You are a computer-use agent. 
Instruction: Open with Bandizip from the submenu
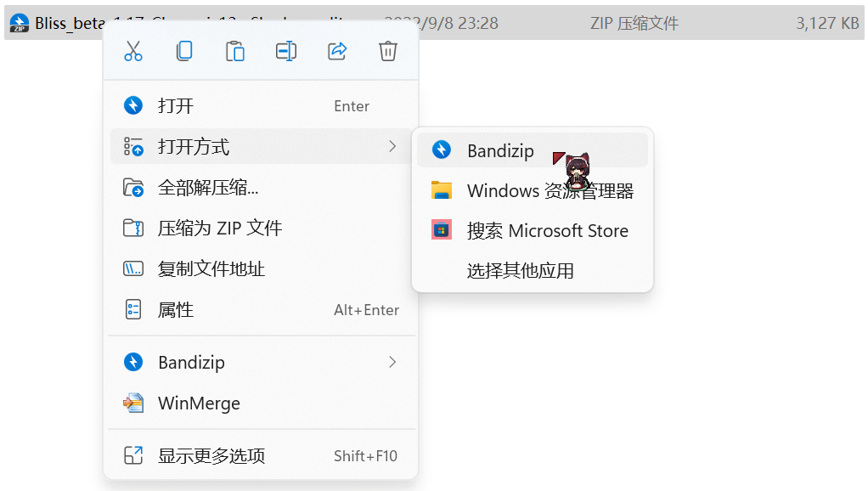tap(532, 150)
